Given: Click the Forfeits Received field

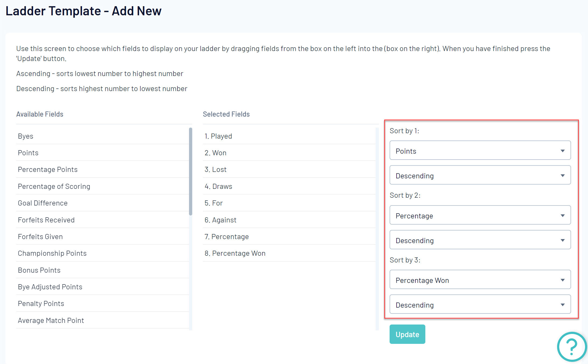Looking at the screenshot, I should 46,220.
